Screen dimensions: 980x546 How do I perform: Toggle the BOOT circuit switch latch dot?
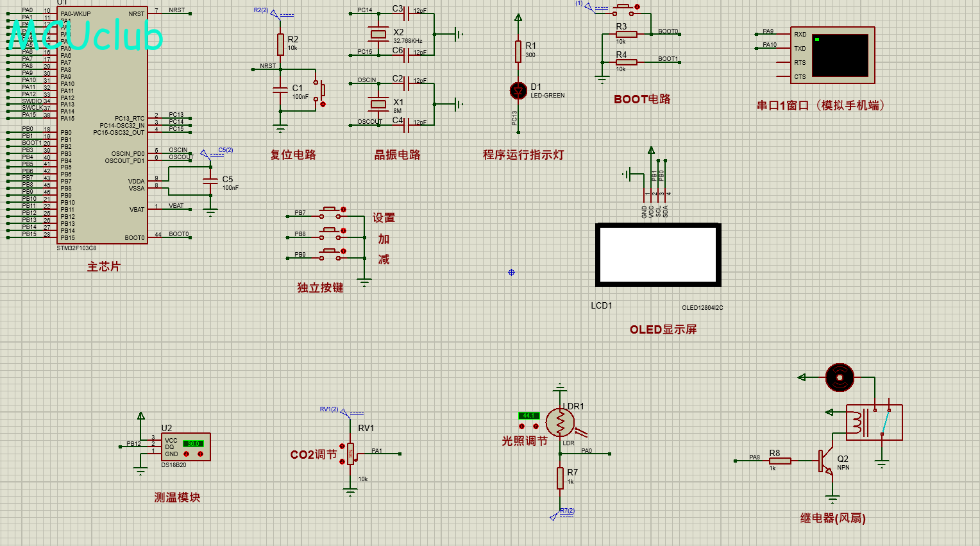(637, 6)
